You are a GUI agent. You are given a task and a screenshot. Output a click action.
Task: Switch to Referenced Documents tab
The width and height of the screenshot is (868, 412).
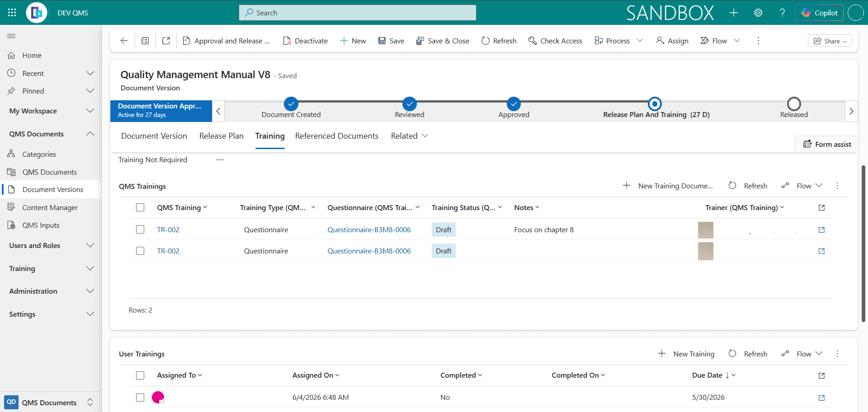coord(337,136)
